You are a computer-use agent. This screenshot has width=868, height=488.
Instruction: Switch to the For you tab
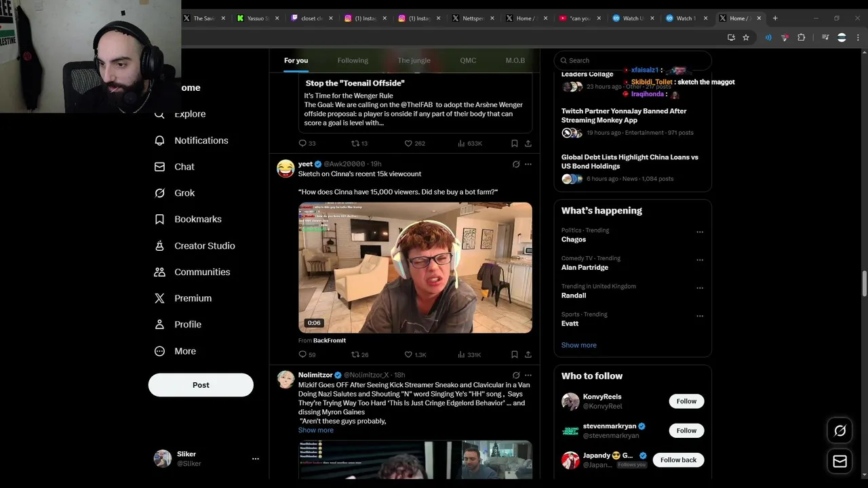click(x=296, y=60)
